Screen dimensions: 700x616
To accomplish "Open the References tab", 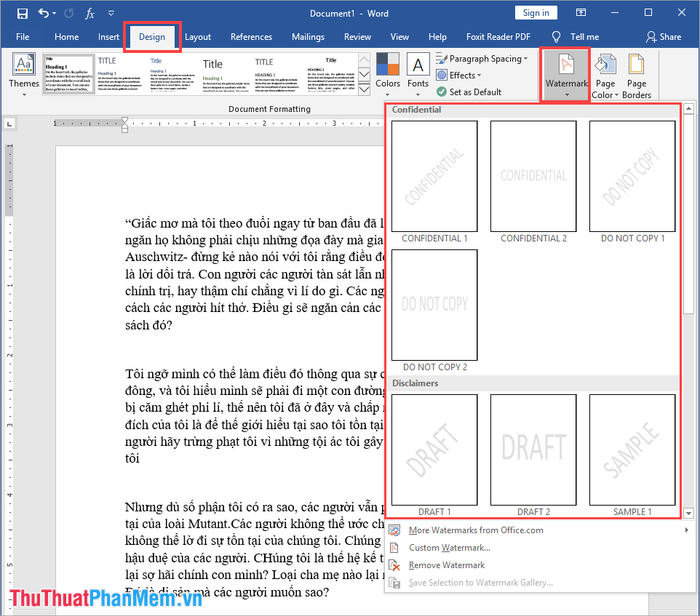I will click(251, 37).
